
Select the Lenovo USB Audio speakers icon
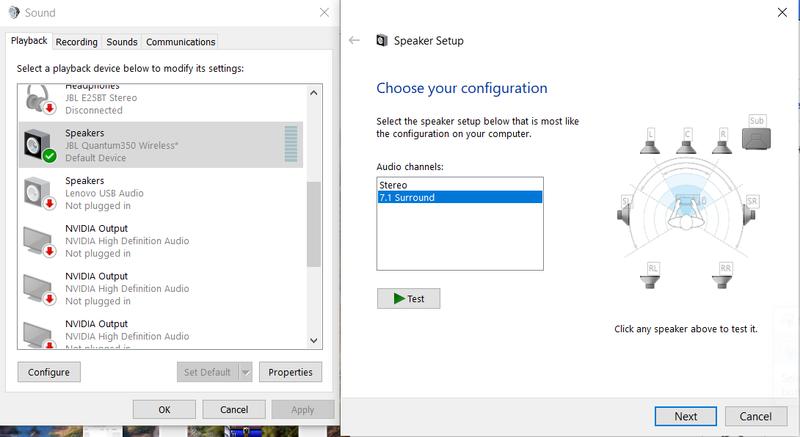click(x=40, y=193)
